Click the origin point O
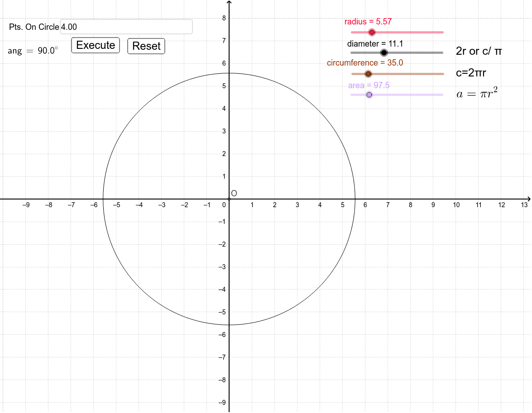 [x=230, y=199]
